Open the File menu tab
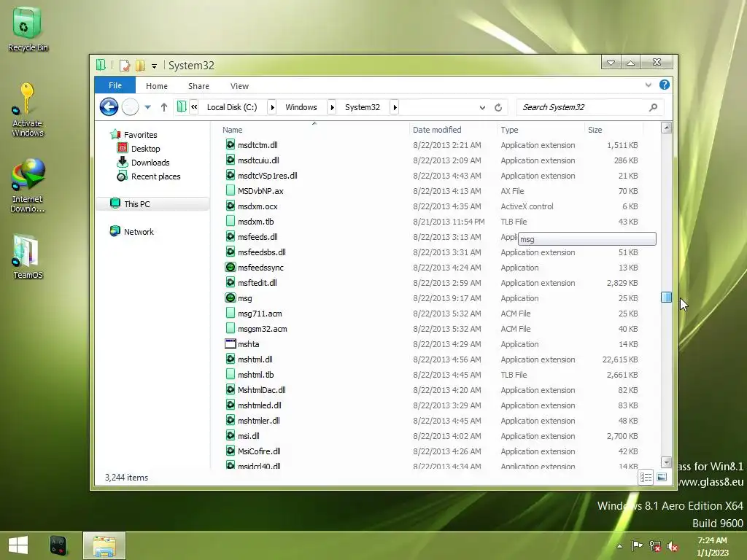747x560 pixels. pos(115,85)
